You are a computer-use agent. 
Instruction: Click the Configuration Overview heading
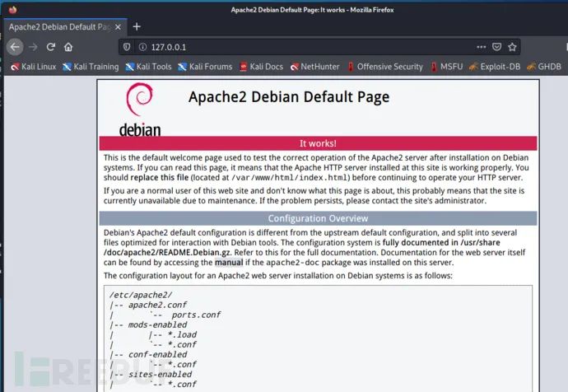click(318, 218)
